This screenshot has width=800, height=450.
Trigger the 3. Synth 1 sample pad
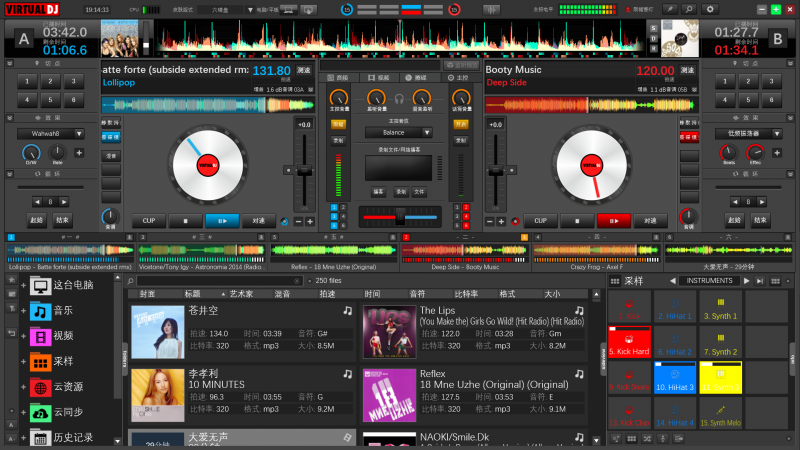pos(720,306)
